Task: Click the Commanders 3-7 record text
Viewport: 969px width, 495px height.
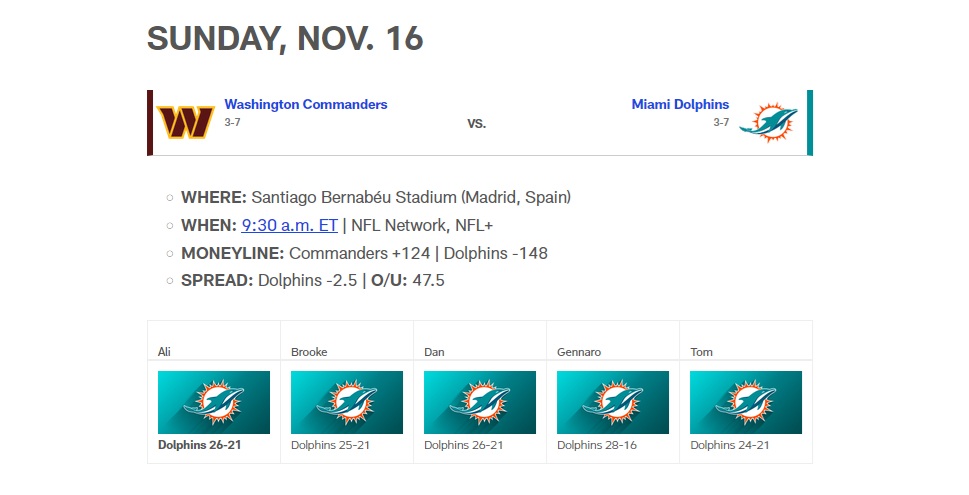Action: click(232, 122)
